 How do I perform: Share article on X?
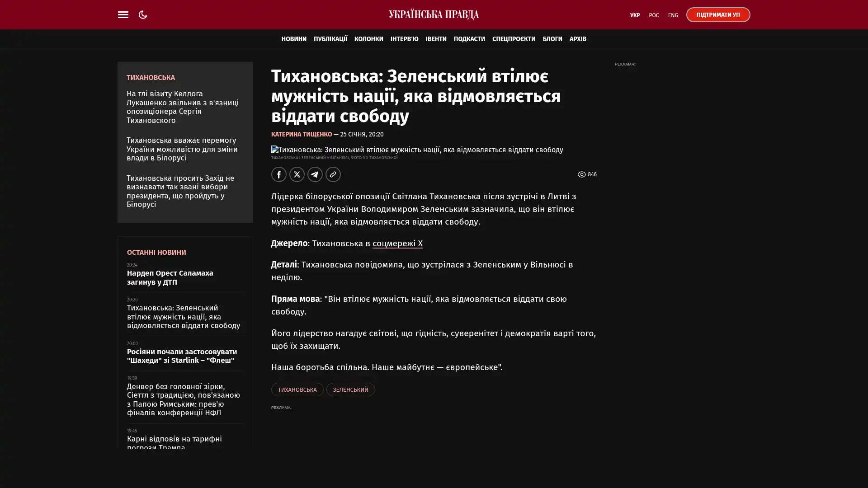tap(297, 174)
